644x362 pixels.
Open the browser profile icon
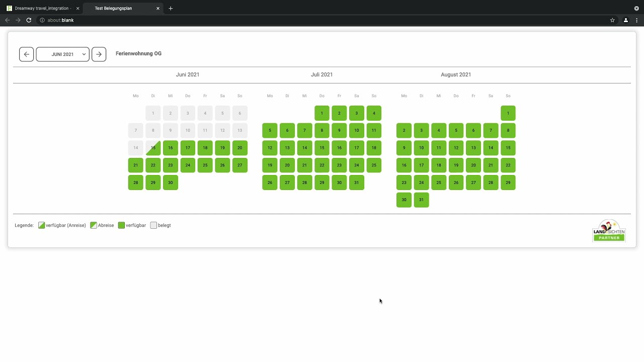626,20
